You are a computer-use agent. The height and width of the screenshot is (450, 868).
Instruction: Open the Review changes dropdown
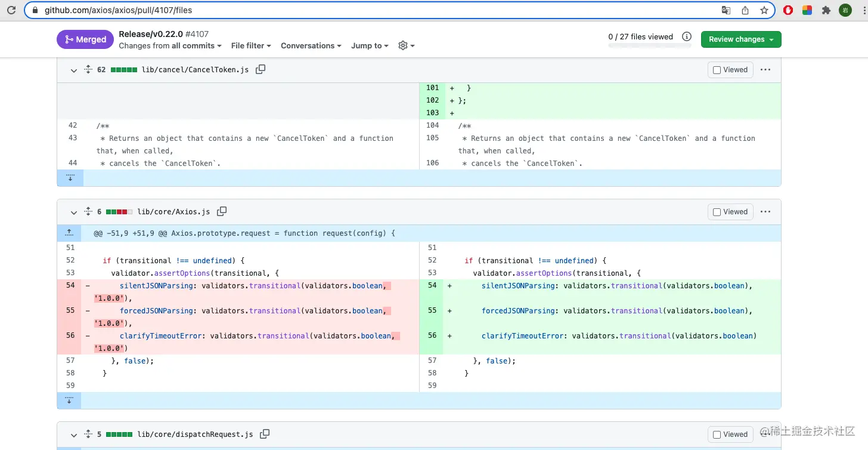point(741,39)
